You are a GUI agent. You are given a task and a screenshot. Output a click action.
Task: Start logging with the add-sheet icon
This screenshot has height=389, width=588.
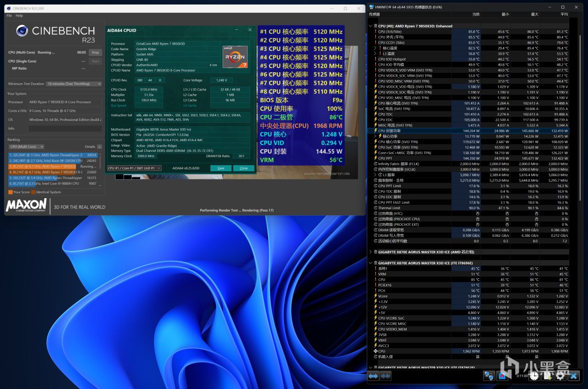pos(547,376)
